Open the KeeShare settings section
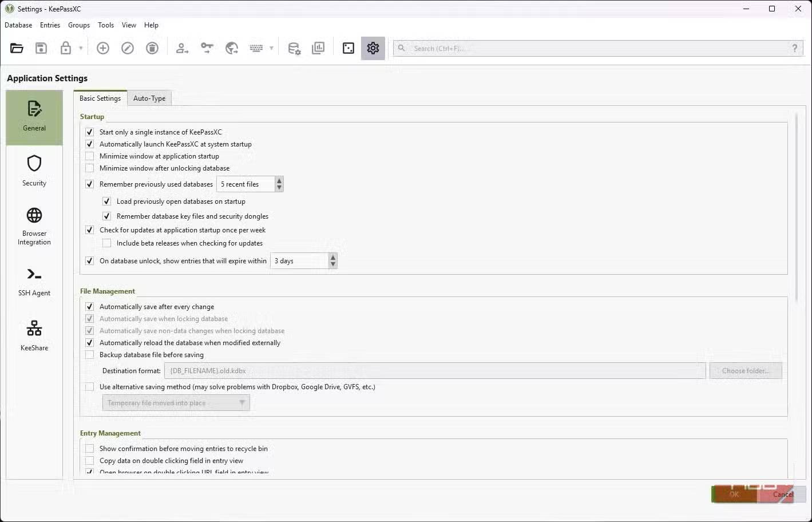The image size is (812, 522). 34,336
